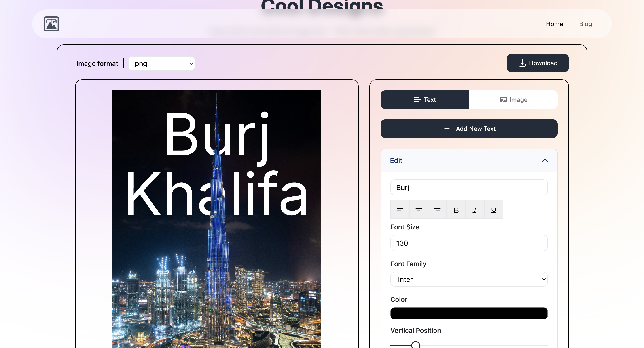This screenshot has height=348, width=644.
Task: Toggle underline formatting
Action: 494,210
